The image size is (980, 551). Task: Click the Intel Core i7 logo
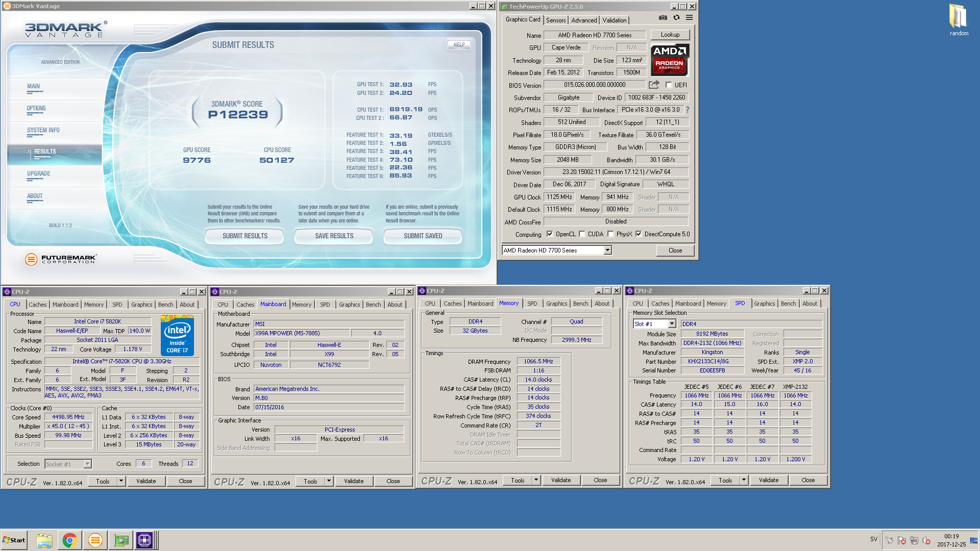click(177, 335)
